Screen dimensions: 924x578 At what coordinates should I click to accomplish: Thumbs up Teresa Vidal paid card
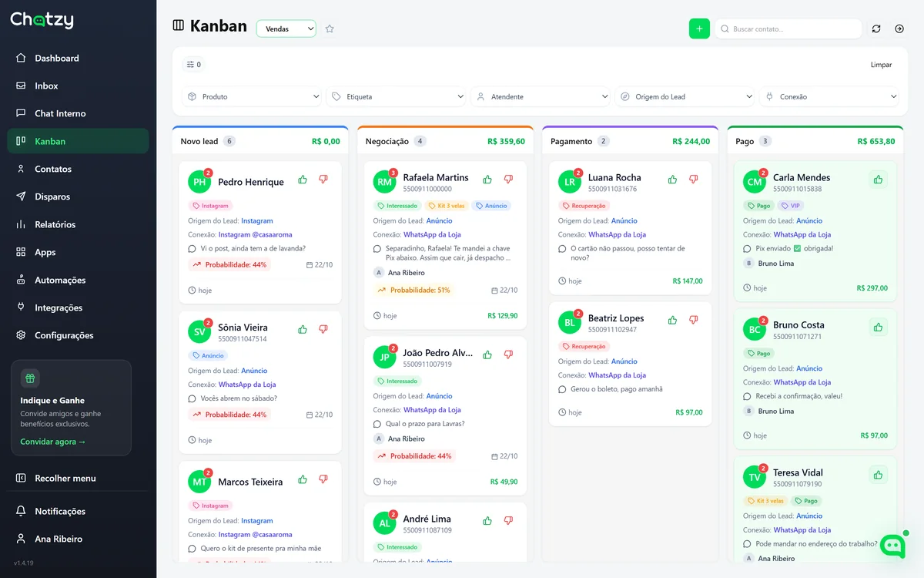pos(878,475)
